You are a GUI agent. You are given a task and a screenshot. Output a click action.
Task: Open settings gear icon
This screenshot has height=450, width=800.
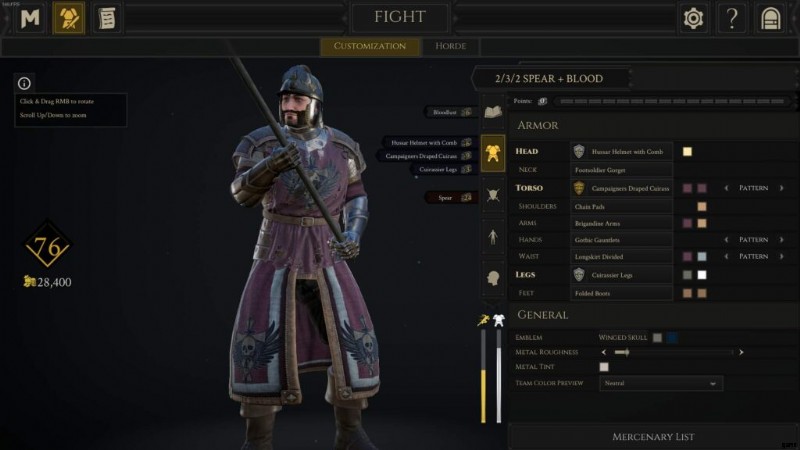tap(693, 18)
